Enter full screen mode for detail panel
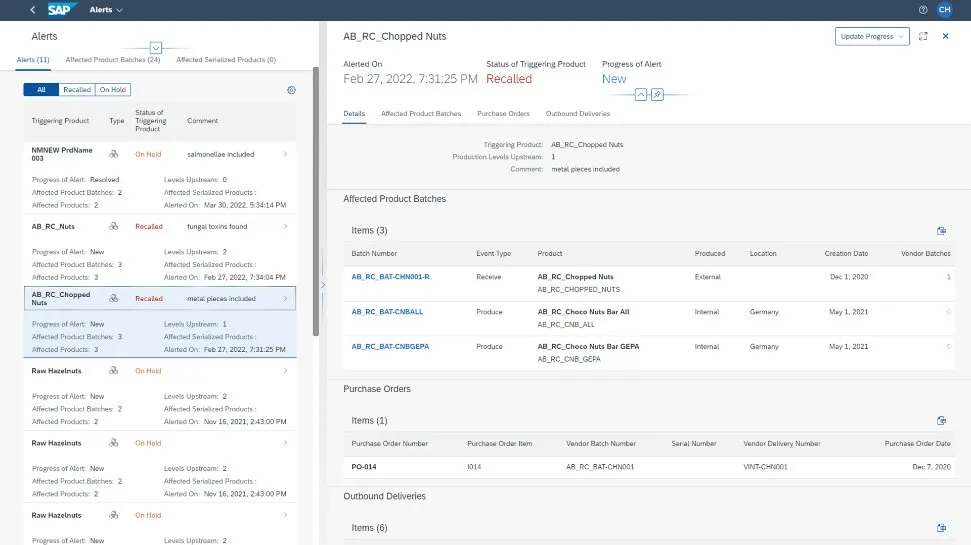The image size is (971, 545). [923, 36]
